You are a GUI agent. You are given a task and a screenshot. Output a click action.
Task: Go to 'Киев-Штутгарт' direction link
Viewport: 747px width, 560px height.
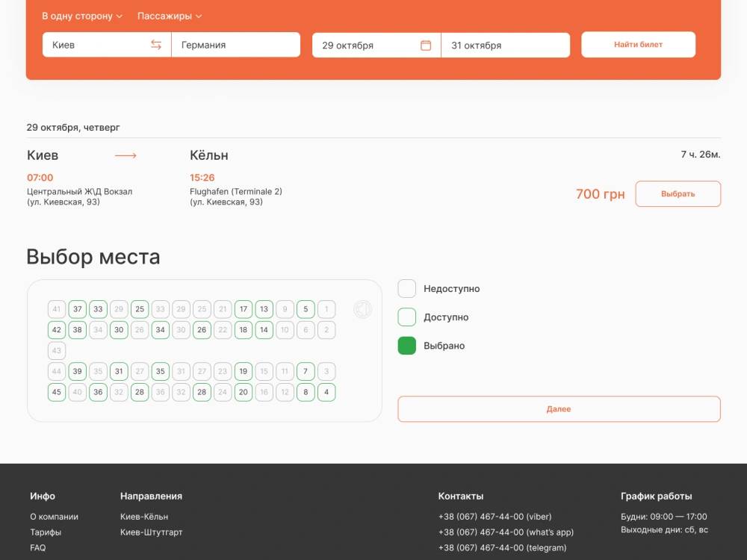152,532
